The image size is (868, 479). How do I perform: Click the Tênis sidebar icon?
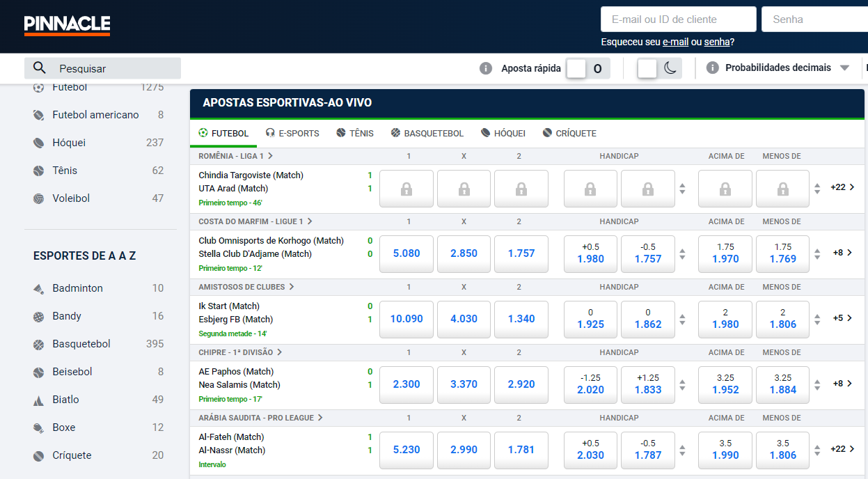click(x=38, y=171)
